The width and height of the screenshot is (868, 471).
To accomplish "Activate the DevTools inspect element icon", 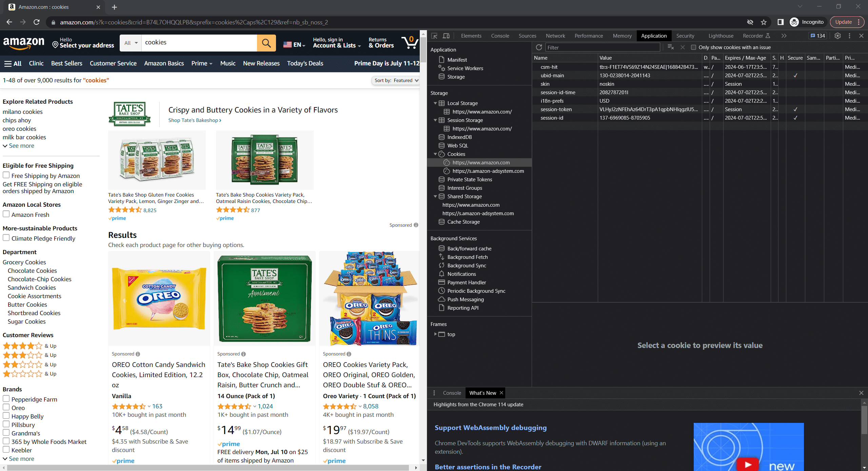I will click(434, 36).
